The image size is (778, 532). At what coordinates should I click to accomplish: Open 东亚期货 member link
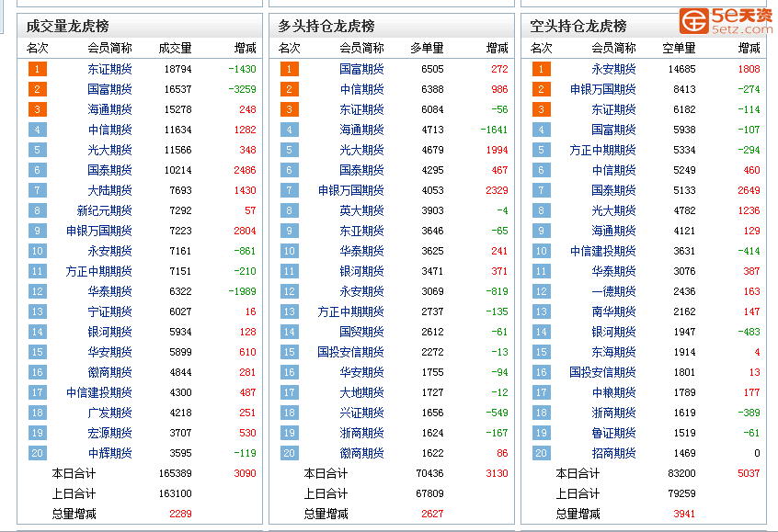tap(361, 231)
